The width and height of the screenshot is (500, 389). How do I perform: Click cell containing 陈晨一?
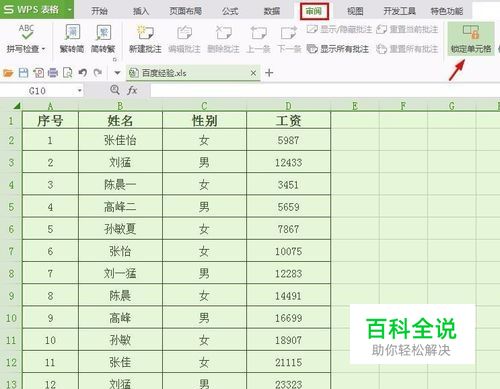point(120,184)
